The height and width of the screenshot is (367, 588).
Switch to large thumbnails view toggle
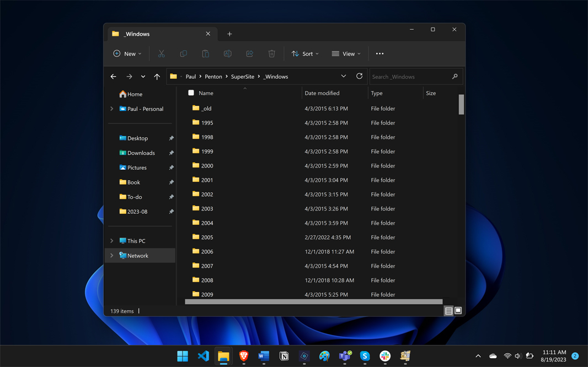(458, 311)
